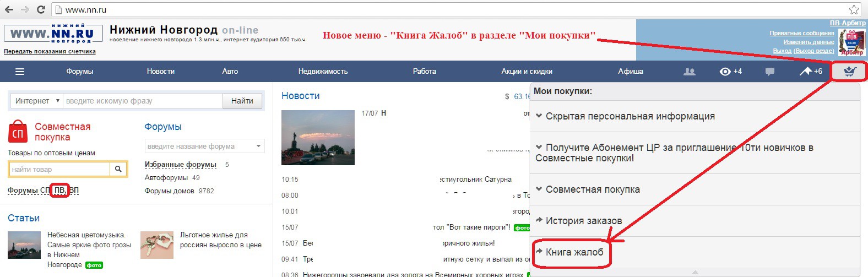Viewport: 868px width, 277px height.
Task: Open the news photo of the monument
Action: 318,138
